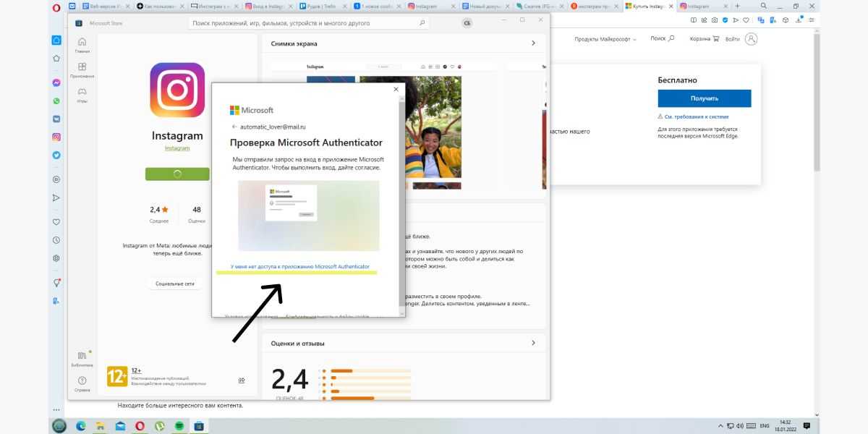Open a new browser tab with plus button

click(x=737, y=7)
